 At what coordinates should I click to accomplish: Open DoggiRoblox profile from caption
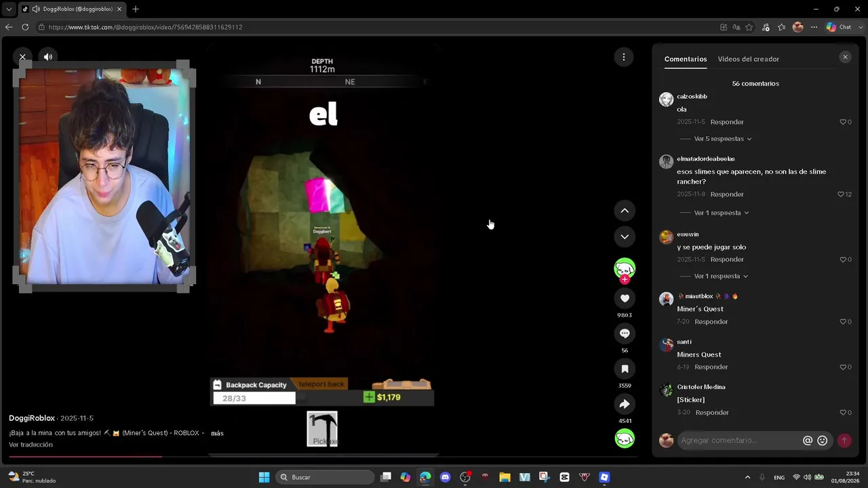coord(31,418)
